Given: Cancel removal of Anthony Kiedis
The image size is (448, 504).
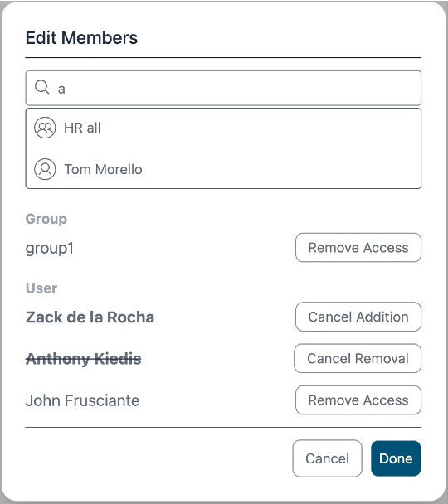Looking at the screenshot, I should 358,358.
